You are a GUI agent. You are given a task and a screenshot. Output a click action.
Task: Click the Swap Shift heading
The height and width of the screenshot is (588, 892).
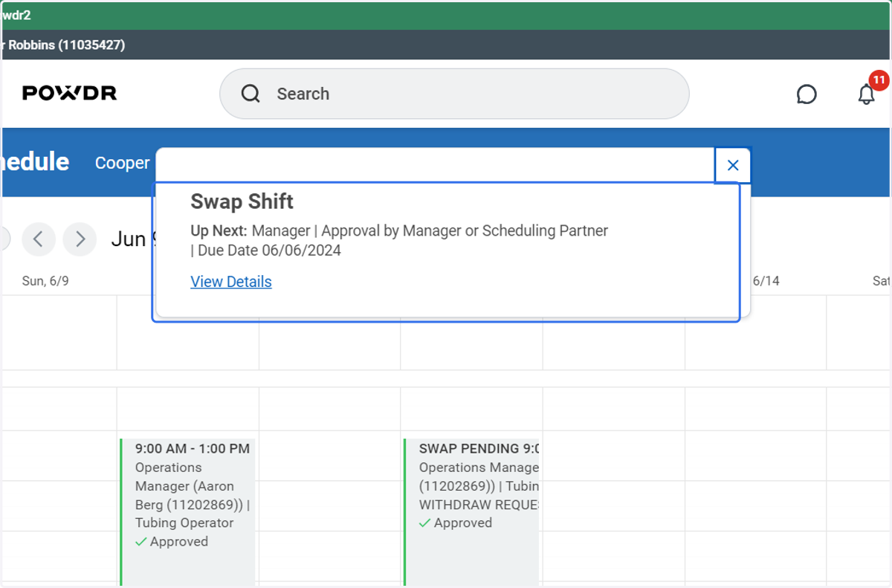[242, 201]
